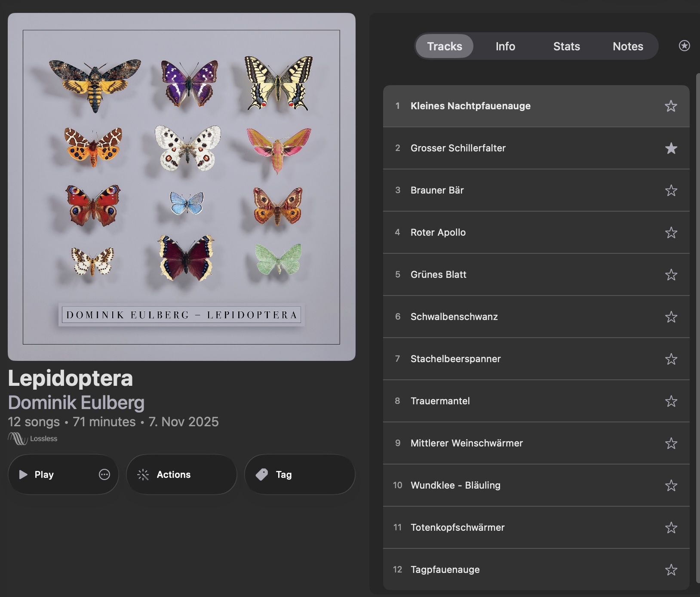Open the Play options ellipsis menu
The width and height of the screenshot is (700, 597).
[104, 474]
